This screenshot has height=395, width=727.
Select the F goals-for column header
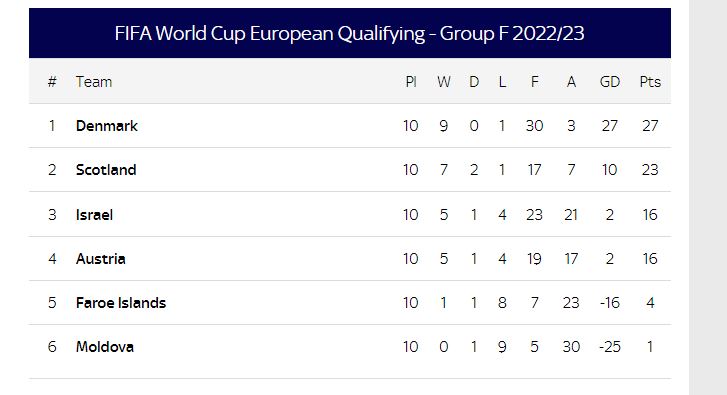(535, 82)
